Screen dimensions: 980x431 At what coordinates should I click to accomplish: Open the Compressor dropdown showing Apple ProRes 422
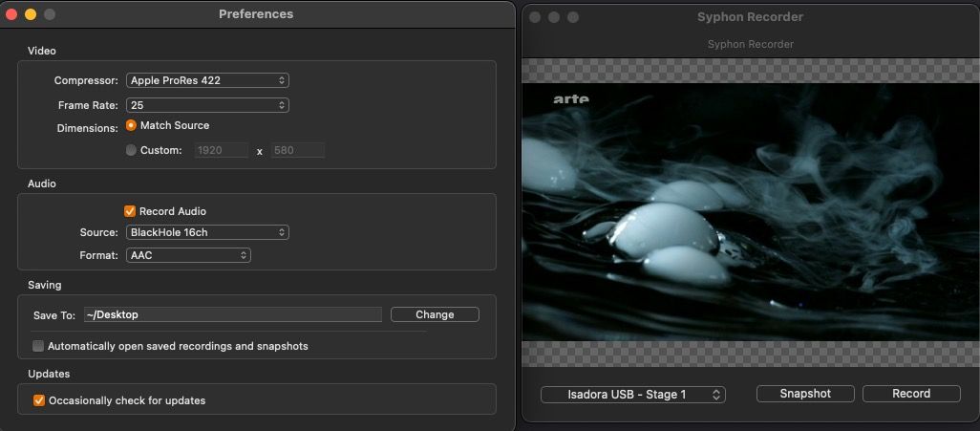coord(207,80)
